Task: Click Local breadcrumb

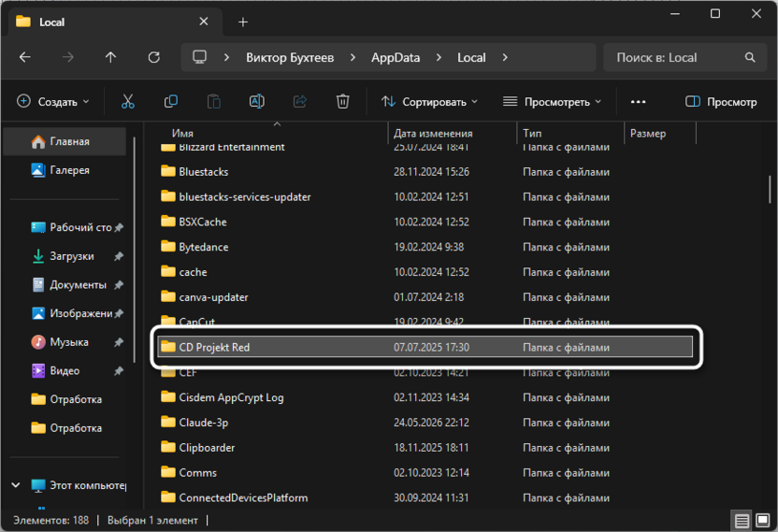Action: click(471, 58)
